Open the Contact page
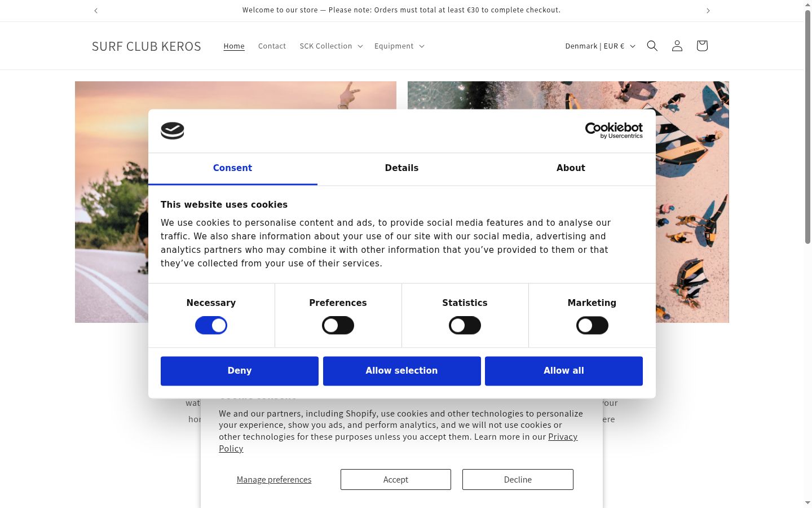 (272, 46)
